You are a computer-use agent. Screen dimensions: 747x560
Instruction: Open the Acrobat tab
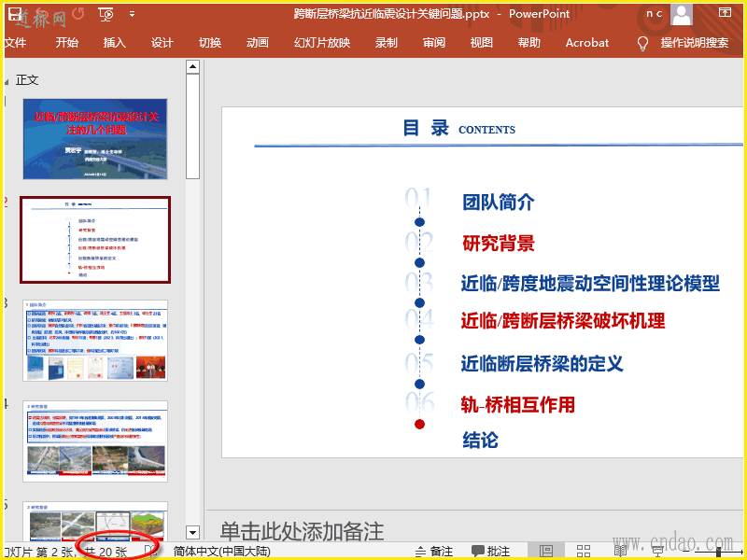587,43
